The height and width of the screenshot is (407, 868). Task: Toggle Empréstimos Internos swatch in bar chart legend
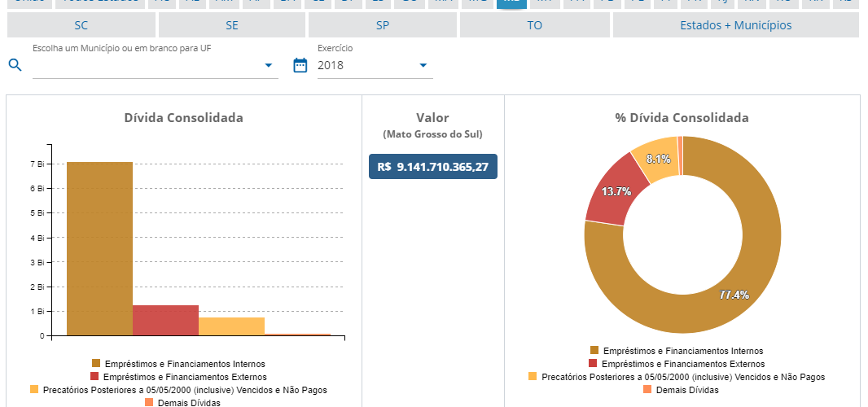tap(96, 364)
